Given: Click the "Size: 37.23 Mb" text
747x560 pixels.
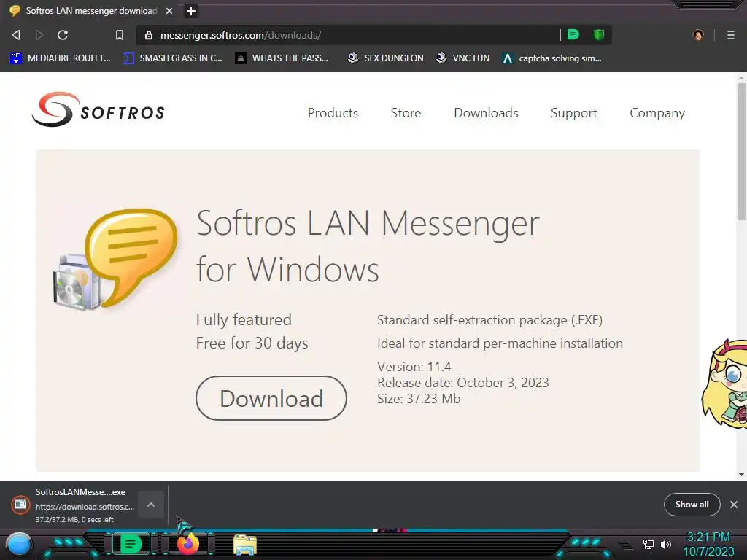Looking at the screenshot, I should 419,399.
